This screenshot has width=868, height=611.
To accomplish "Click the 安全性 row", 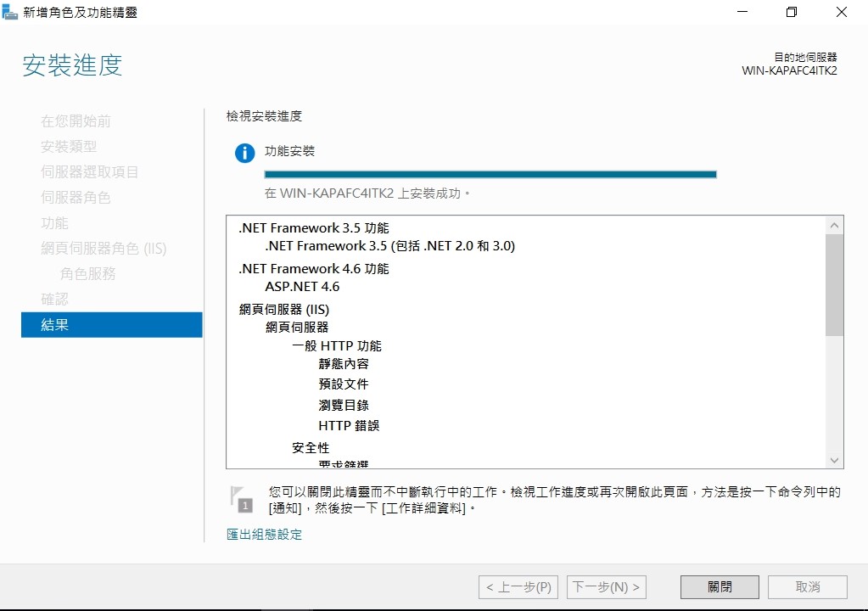I will tap(311, 448).
